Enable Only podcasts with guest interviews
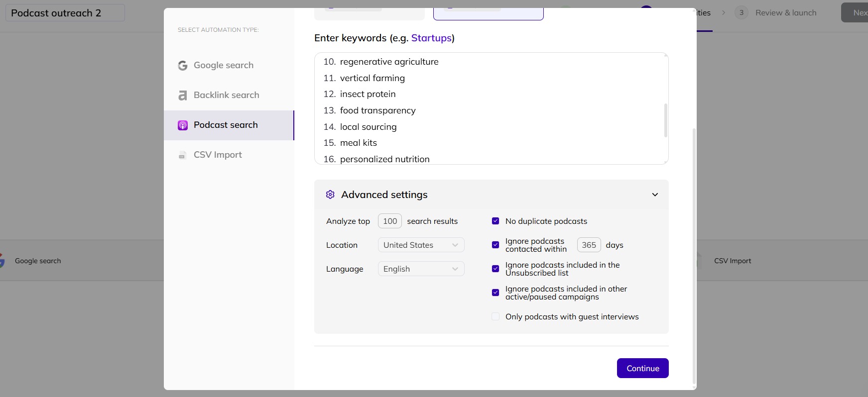Image resolution: width=868 pixels, height=397 pixels. [496, 316]
